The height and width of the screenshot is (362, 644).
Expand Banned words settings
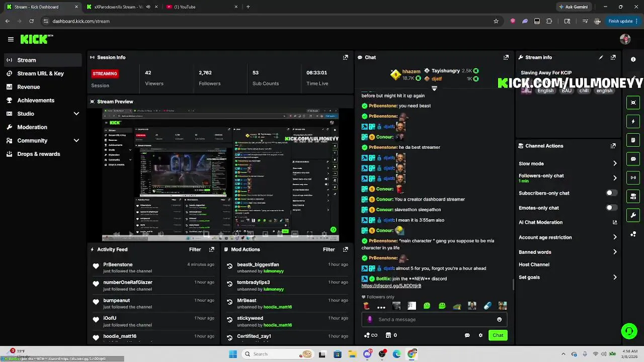[x=615, y=252]
